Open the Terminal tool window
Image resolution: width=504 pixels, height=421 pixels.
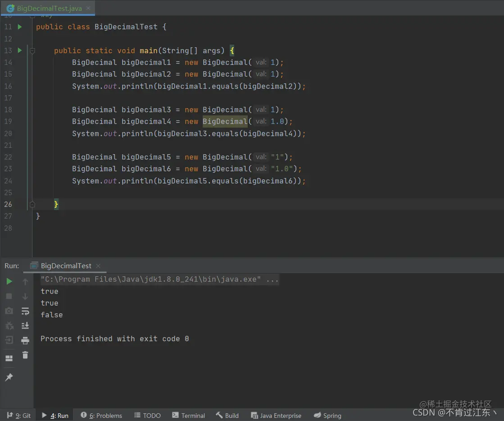[x=188, y=416]
